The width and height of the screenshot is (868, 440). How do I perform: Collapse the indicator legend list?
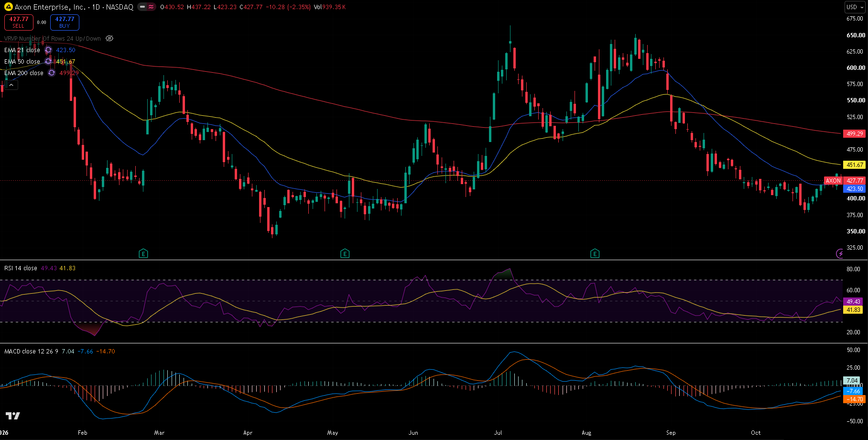click(11, 85)
